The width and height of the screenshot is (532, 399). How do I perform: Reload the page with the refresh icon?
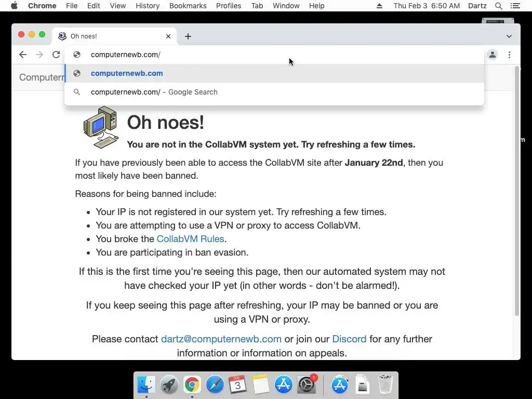pyautogui.click(x=56, y=55)
